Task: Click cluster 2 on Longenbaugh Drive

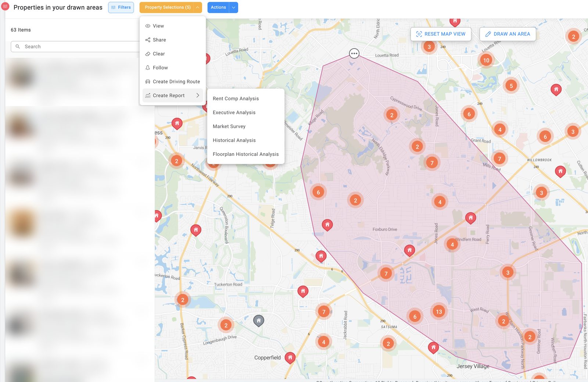Action: coord(226,325)
